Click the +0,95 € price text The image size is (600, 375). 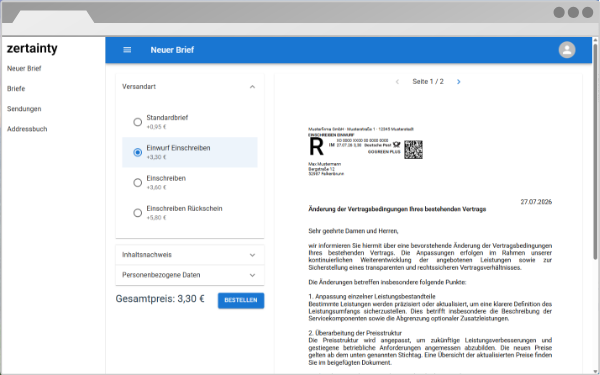(x=156, y=127)
